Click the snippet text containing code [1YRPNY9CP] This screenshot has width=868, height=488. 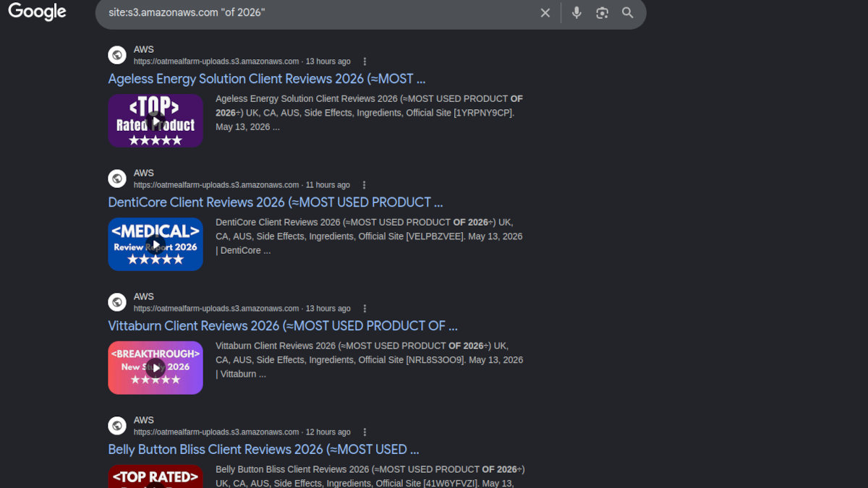369,113
